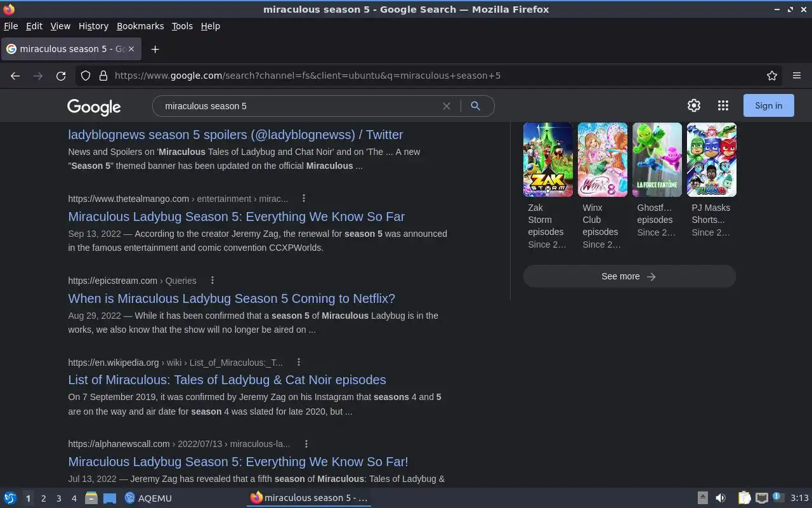812x508 pixels.
Task: Click the 3:13 clock in tray
Action: (799, 498)
